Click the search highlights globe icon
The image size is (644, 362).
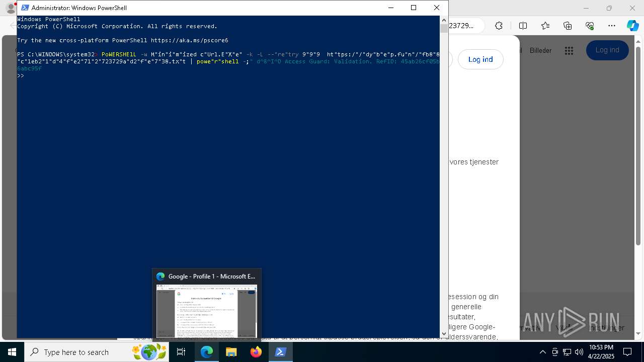coord(149,352)
